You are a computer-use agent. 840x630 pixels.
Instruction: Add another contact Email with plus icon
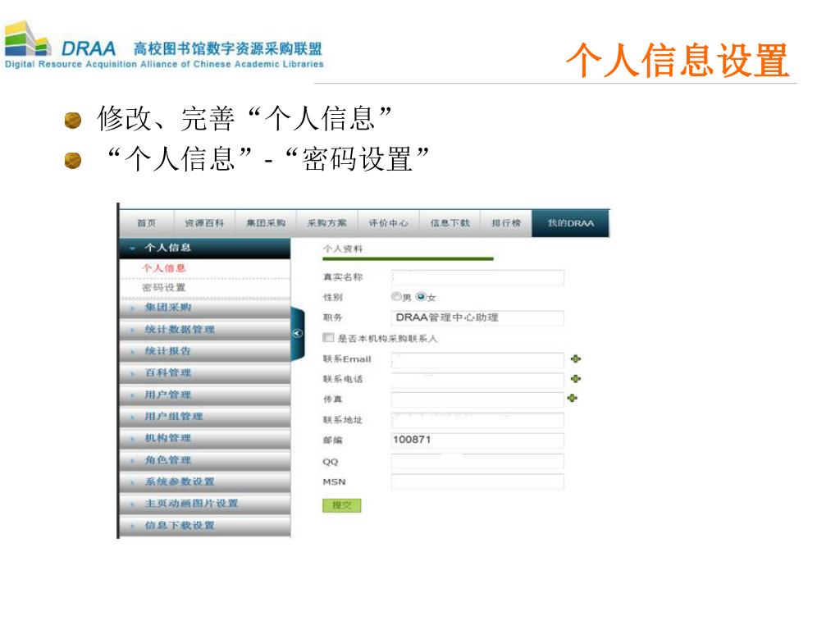[576, 359]
